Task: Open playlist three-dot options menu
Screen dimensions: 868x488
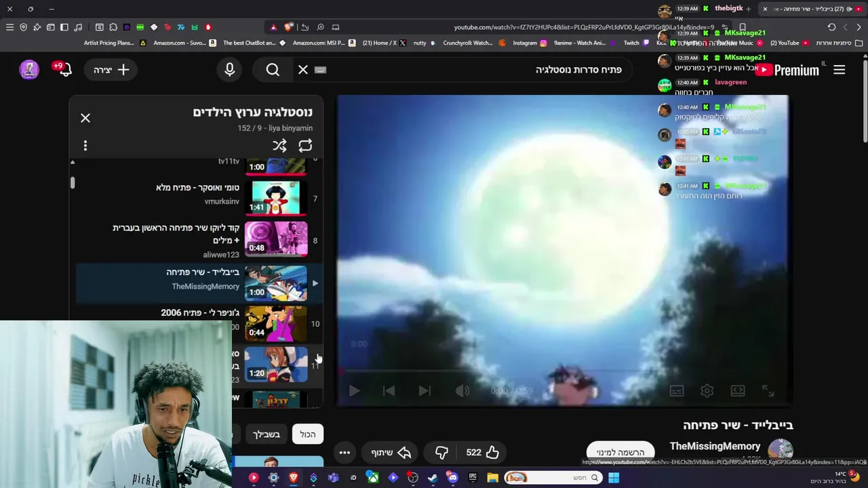Action: [85, 145]
